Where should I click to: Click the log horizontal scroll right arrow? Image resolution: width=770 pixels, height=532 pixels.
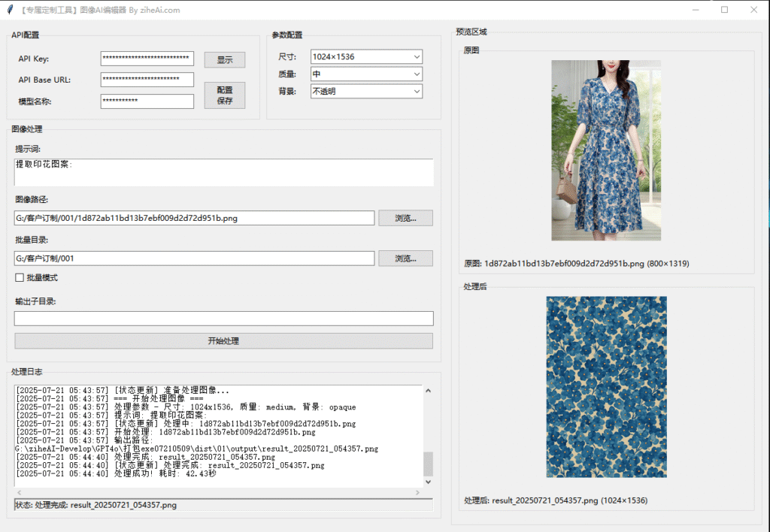coord(417,492)
